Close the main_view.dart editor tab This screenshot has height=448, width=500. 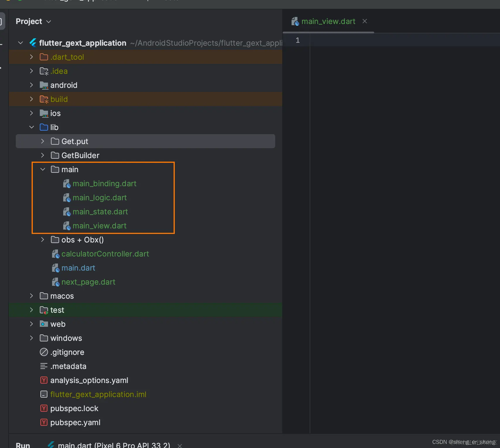click(365, 21)
